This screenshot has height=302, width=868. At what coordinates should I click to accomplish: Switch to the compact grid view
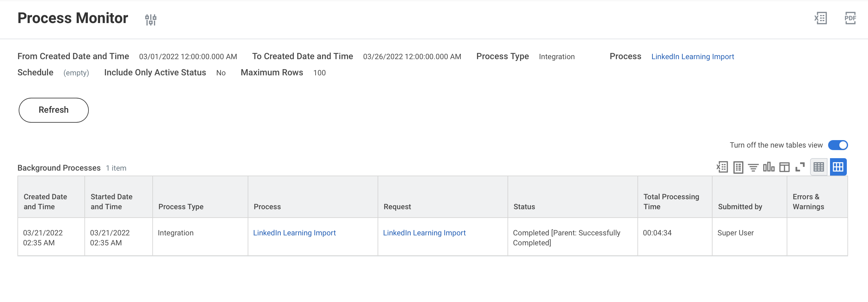click(819, 167)
